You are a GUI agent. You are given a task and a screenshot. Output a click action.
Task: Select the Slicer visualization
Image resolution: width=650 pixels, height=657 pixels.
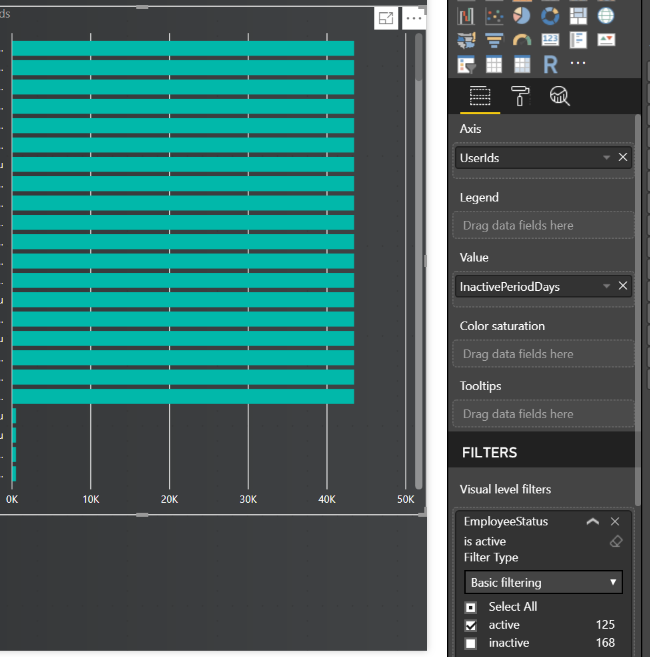point(466,65)
